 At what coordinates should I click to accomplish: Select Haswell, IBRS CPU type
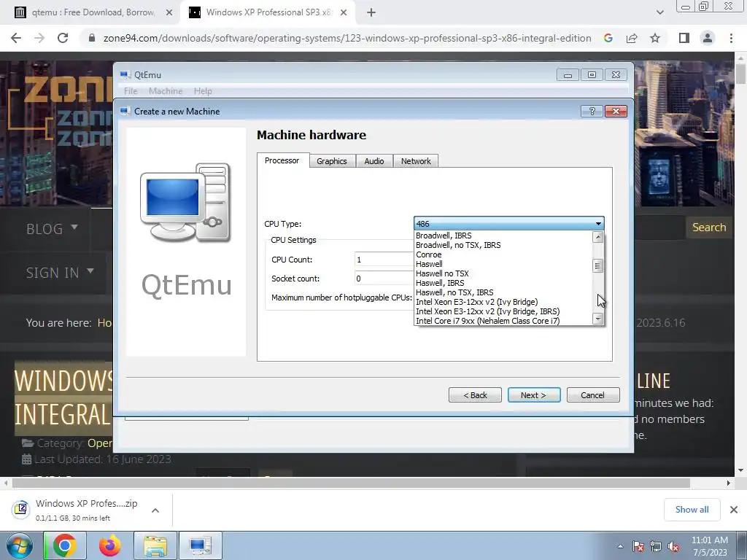pos(503,283)
